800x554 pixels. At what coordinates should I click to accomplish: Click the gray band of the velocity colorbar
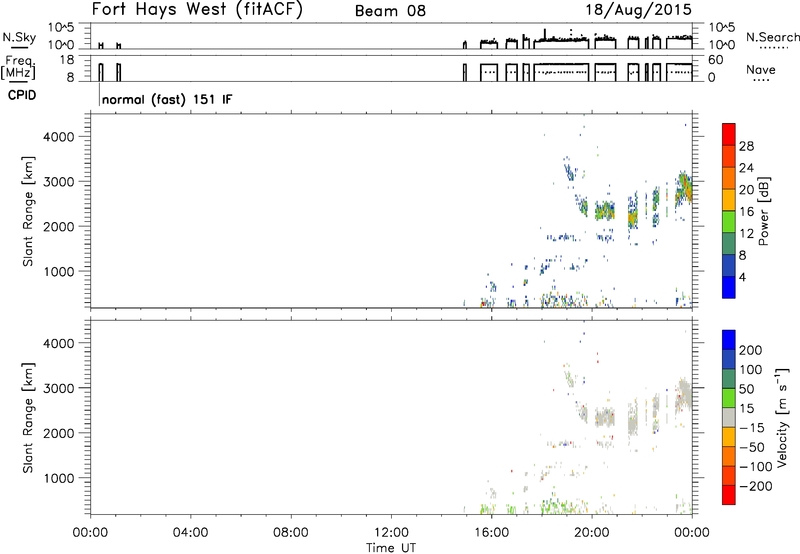tap(729, 417)
